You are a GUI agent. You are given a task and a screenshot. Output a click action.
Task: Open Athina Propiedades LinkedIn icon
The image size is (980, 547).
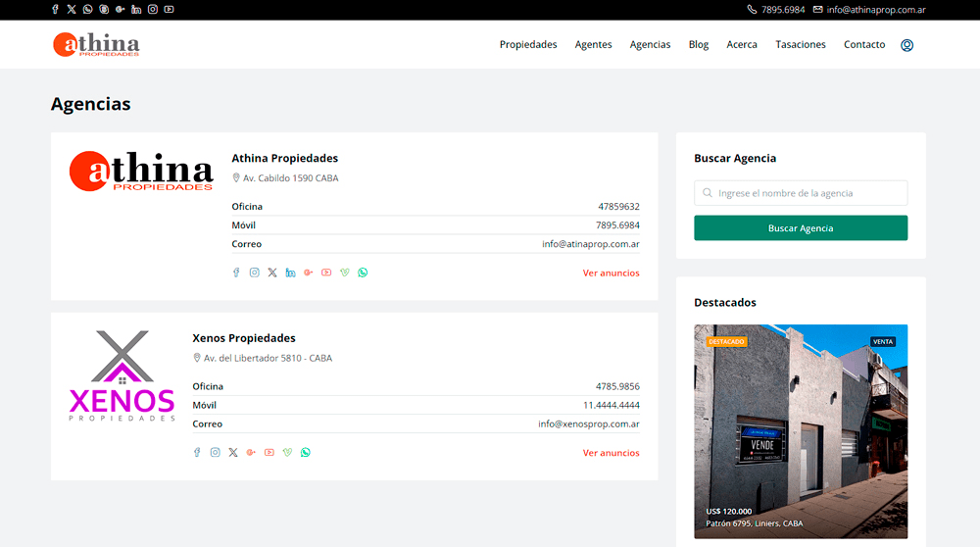291,273
